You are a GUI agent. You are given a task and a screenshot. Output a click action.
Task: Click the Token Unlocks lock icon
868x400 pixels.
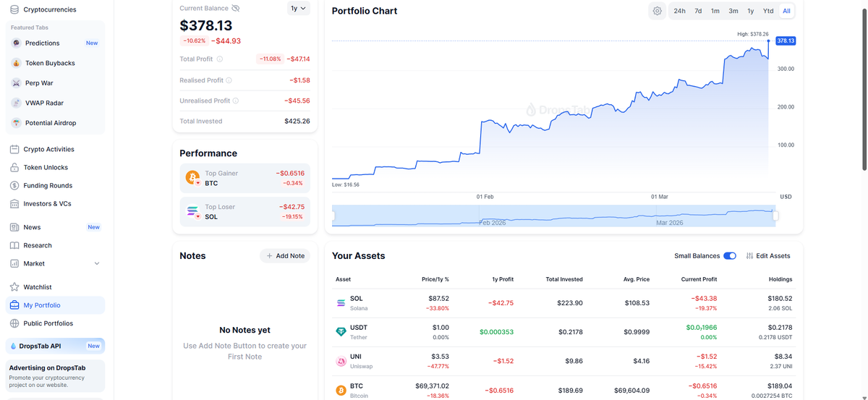tap(14, 167)
